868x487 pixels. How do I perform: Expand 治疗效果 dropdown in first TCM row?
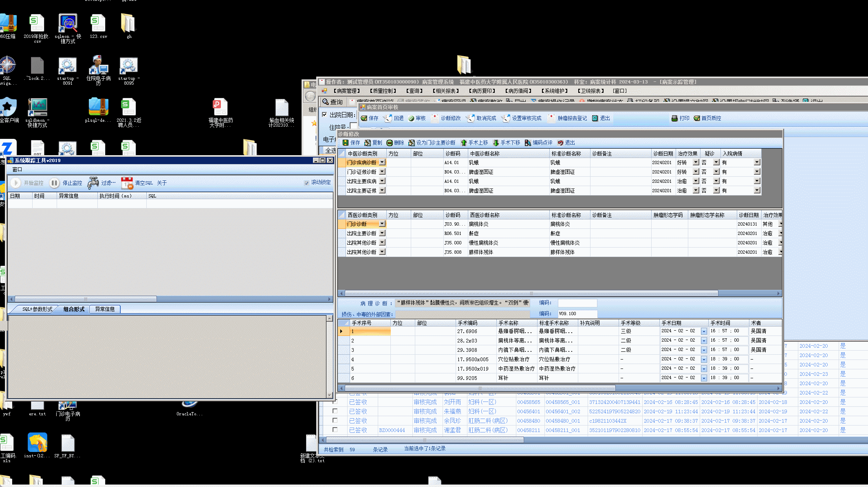pyautogui.click(x=696, y=162)
